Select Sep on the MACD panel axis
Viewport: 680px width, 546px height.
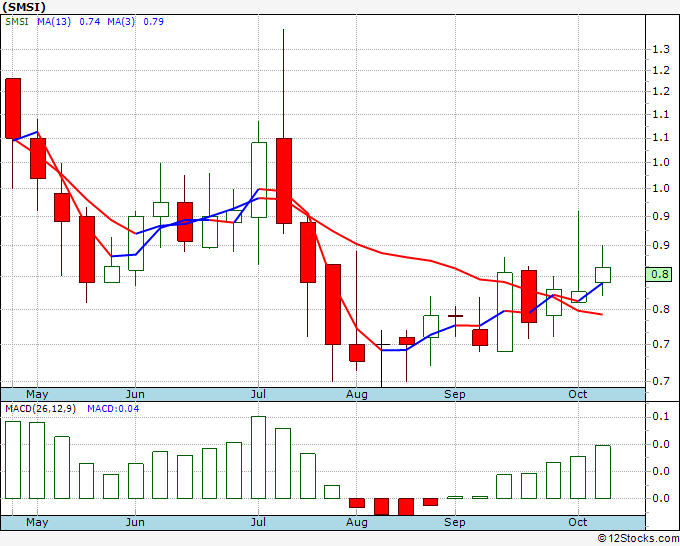point(455,522)
